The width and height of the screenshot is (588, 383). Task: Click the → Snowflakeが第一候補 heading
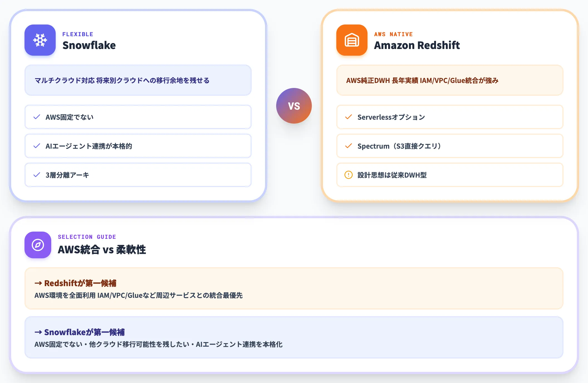(x=80, y=332)
